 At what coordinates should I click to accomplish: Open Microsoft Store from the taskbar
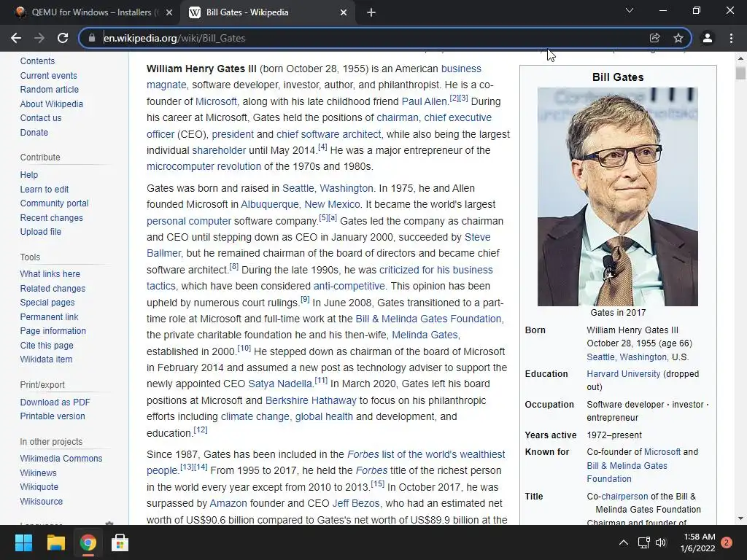(120, 542)
